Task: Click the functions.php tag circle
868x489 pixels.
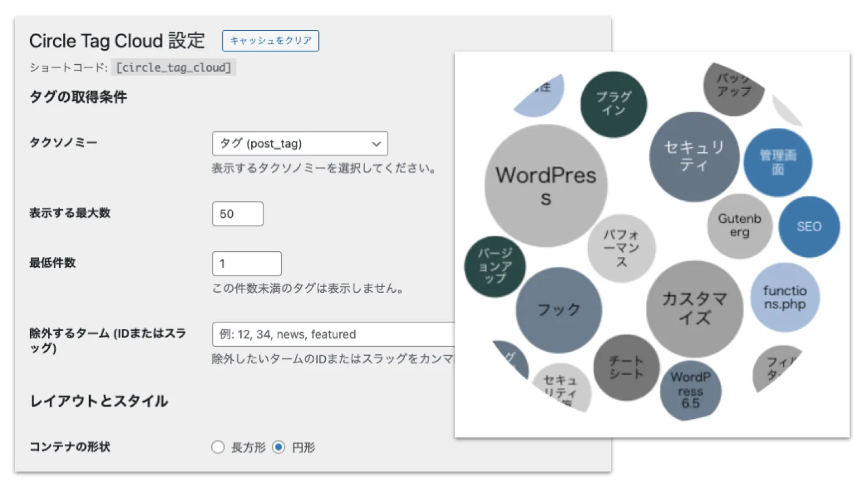Action: pos(784,297)
